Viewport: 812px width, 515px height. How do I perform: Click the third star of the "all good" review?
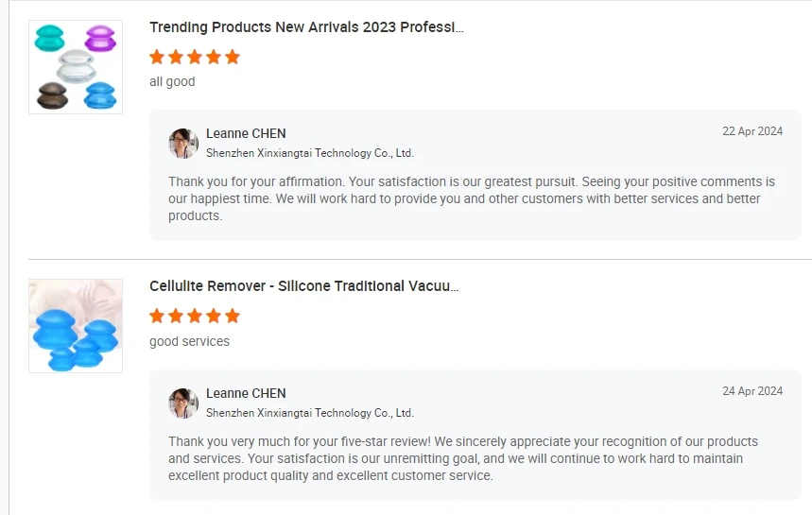pos(195,57)
